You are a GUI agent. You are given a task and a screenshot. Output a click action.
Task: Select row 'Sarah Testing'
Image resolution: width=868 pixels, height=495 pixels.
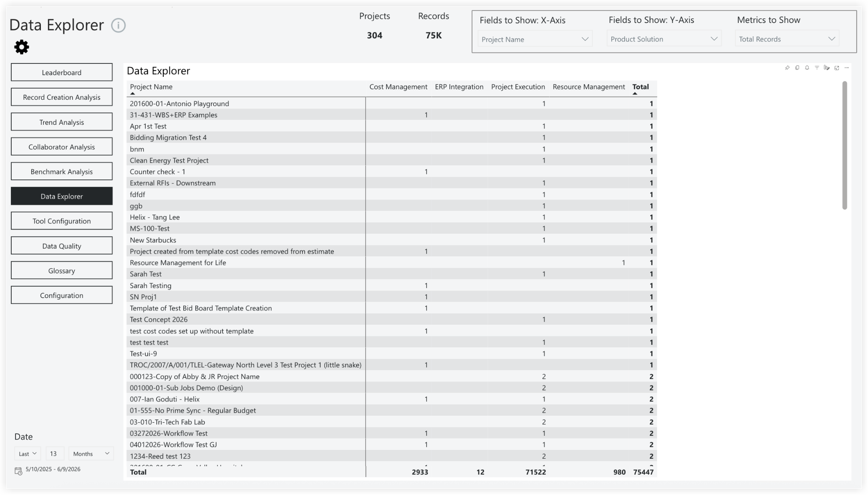(391, 285)
